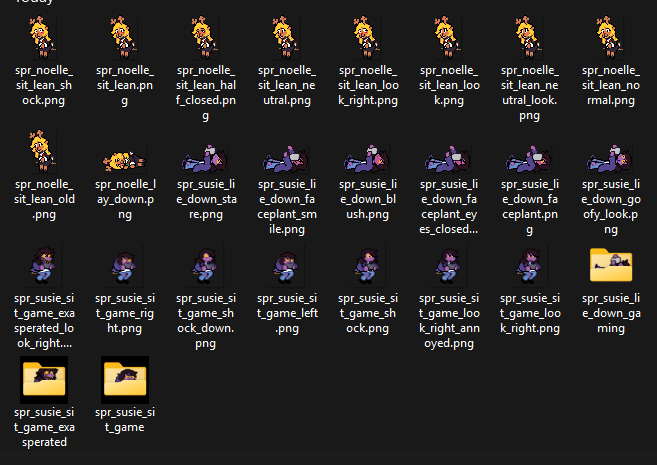Screen dimensions: 657x465
Task: Click the filename text spr_susie_sit_game_left.png
Action: click(x=287, y=313)
